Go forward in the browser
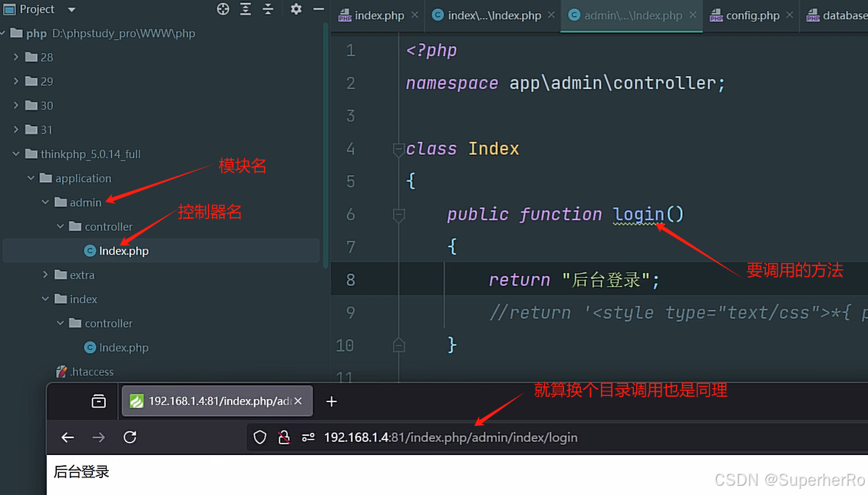Viewport: 868px width, 495px height. (x=98, y=437)
